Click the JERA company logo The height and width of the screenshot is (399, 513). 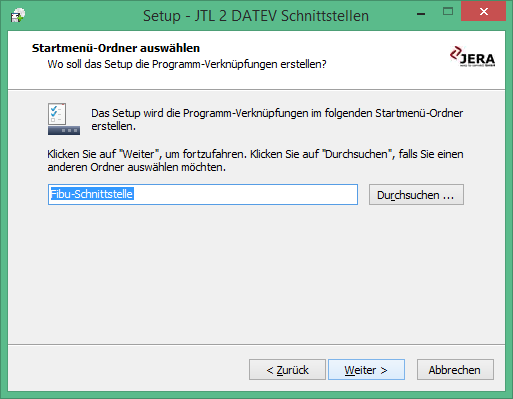click(472, 57)
